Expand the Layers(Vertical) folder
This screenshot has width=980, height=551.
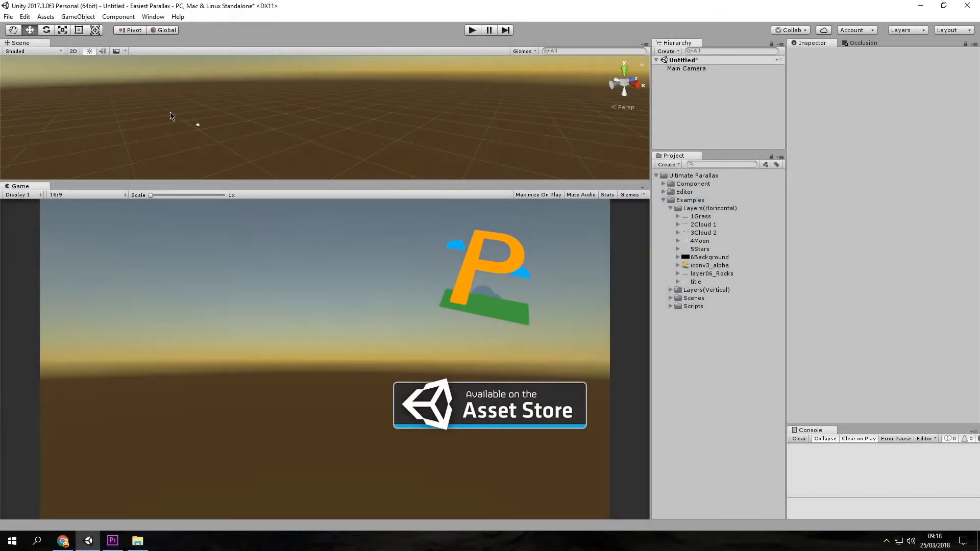point(671,290)
